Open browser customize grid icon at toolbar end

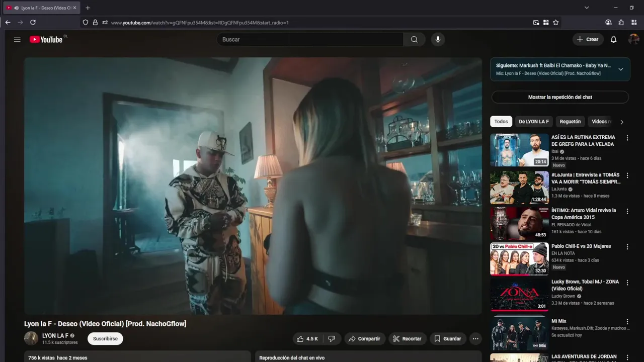point(634,22)
